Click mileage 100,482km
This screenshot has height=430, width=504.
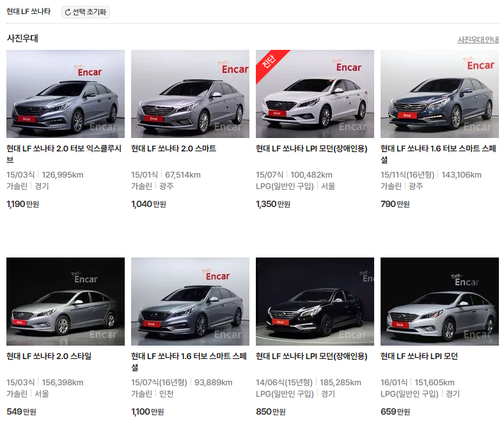311,174
